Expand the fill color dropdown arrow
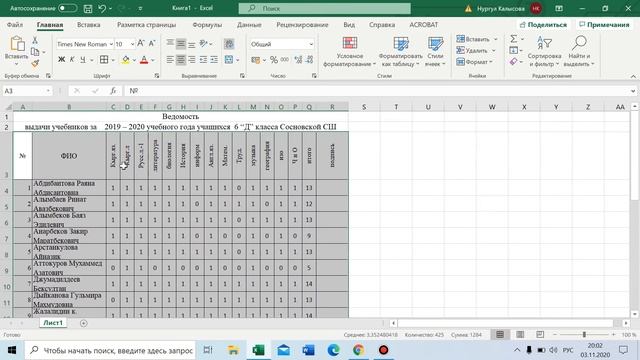This screenshot has width=640, height=360. click(134, 60)
